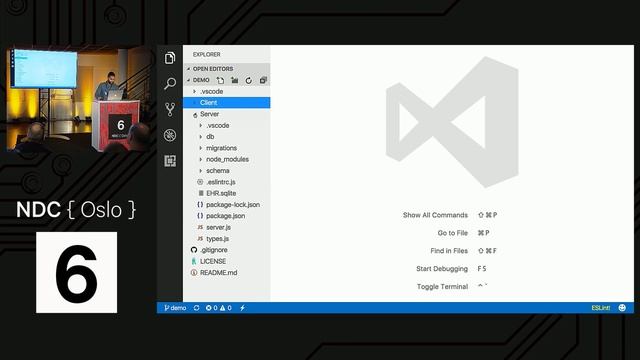Viewport: 640px width, 360px height.
Task: Expand the db folder
Action: pos(227,136)
